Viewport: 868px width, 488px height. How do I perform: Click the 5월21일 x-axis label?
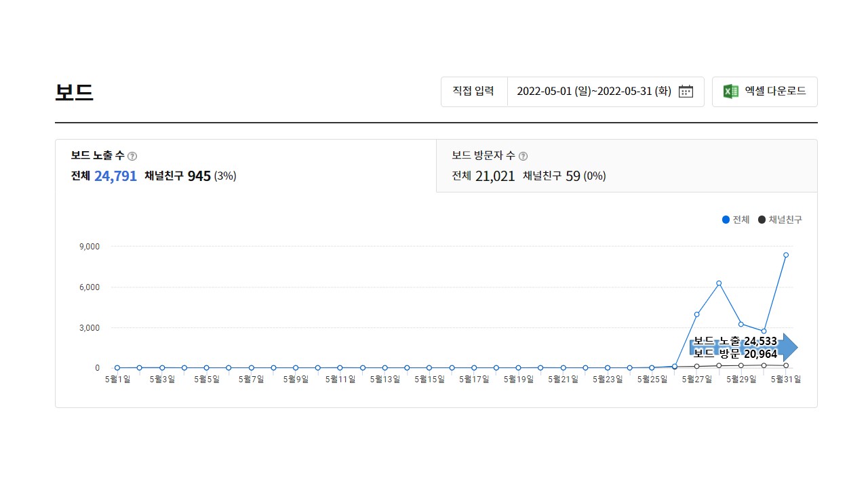(563, 380)
